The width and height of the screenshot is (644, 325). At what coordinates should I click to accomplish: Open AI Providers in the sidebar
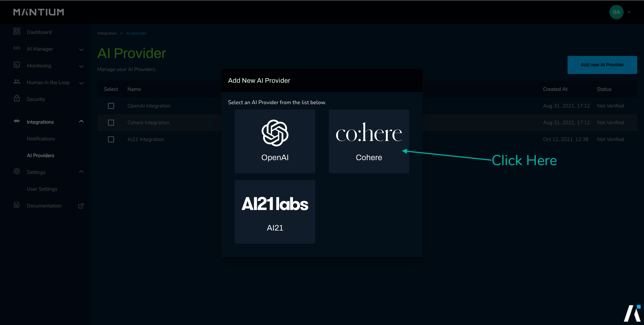pos(41,155)
